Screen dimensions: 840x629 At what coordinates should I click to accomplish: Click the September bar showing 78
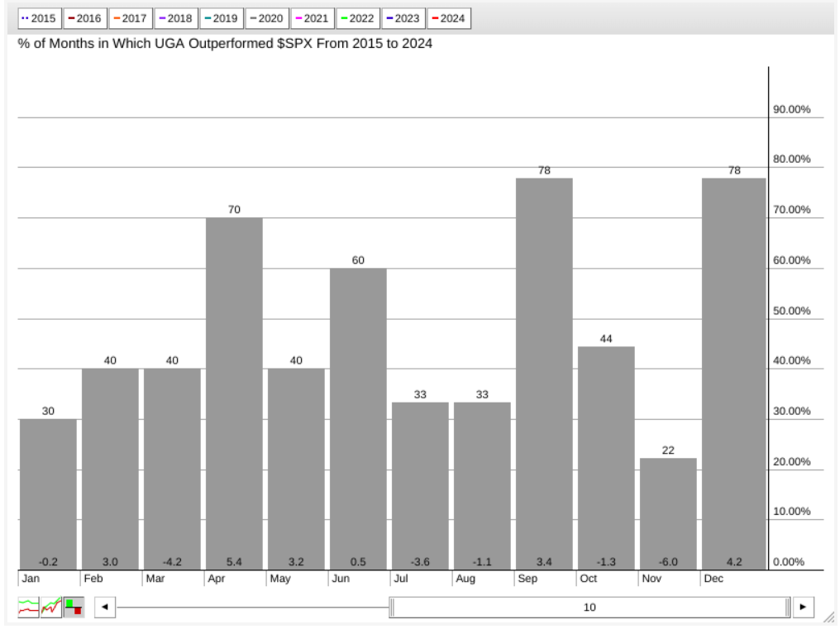tap(544, 372)
